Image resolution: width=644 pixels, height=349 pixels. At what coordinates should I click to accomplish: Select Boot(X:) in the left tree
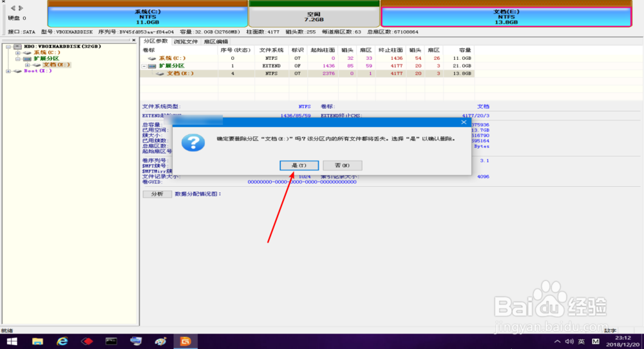pyautogui.click(x=38, y=71)
